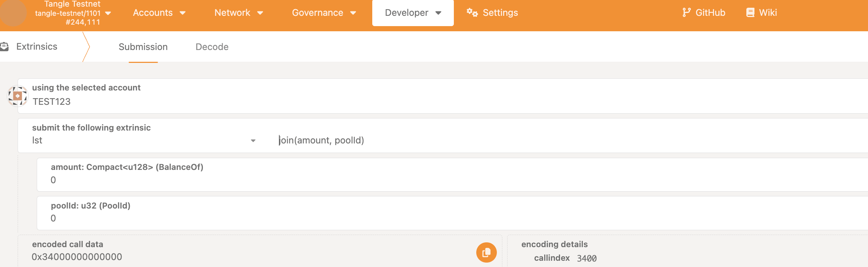Click the GitHub branch icon
Image resolution: width=868 pixels, height=267 pixels.
tap(686, 13)
